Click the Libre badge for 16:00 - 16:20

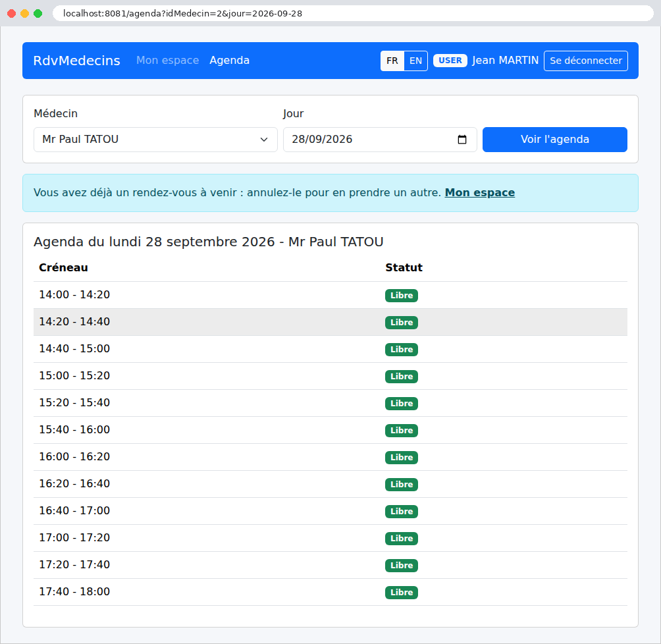point(402,458)
